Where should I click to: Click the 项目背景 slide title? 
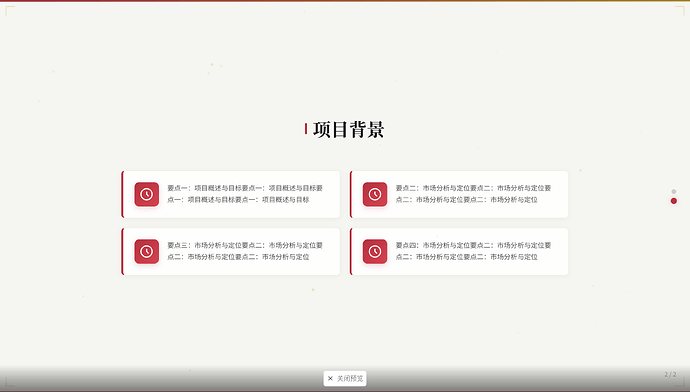[x=349, y=130]
